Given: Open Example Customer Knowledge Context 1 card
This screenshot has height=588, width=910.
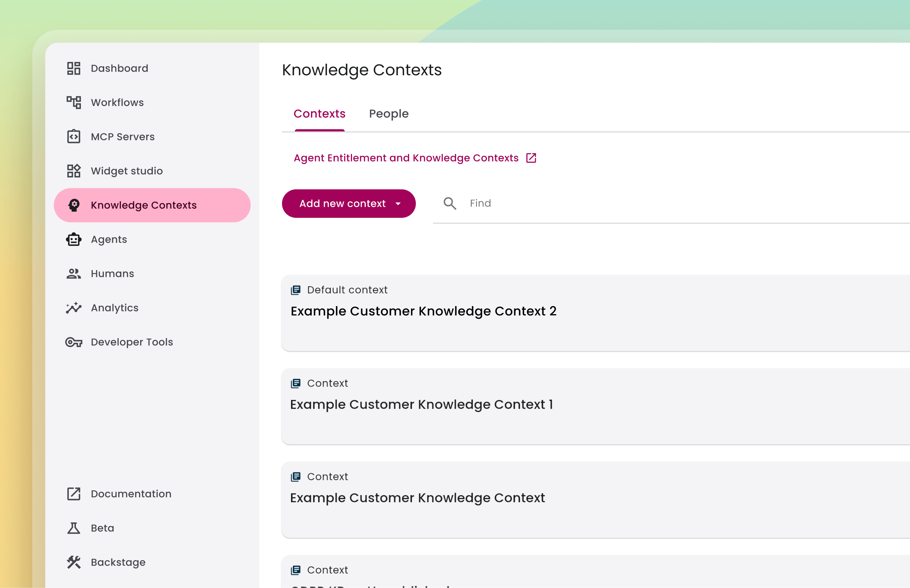Looking at the screenshot, I should click(422, 405).
